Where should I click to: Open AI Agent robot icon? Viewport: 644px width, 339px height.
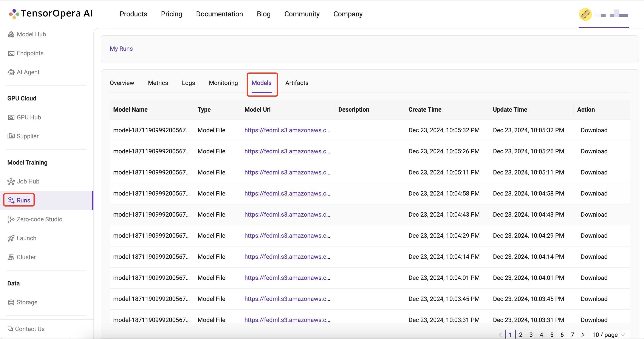[x=11, y=72]
